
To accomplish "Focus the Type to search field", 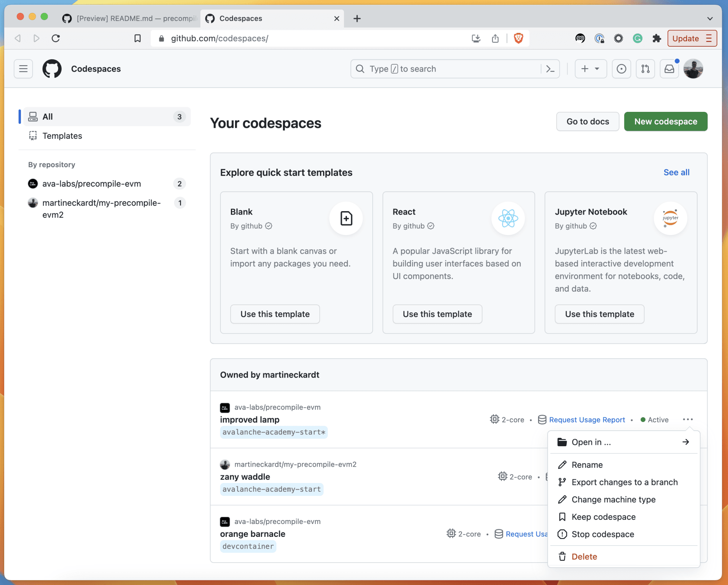I will click(x=447, y=69).
